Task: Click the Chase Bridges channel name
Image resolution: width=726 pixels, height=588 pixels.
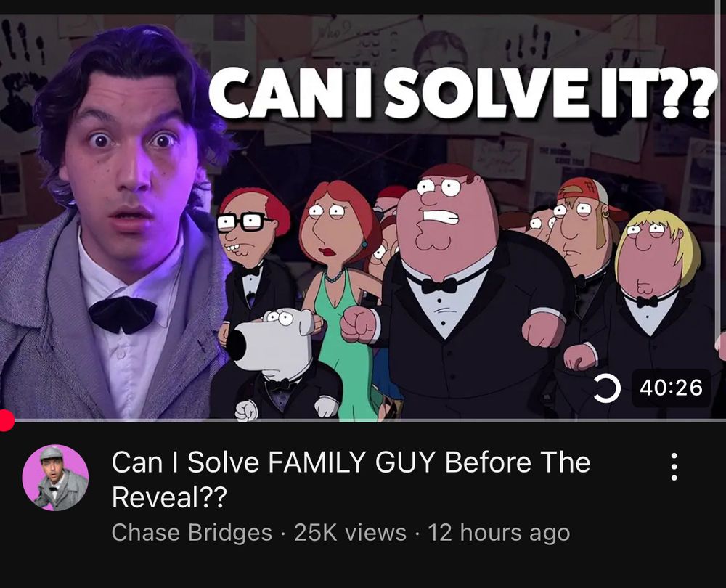Action: pyautogui.click(x=192, y=532)
